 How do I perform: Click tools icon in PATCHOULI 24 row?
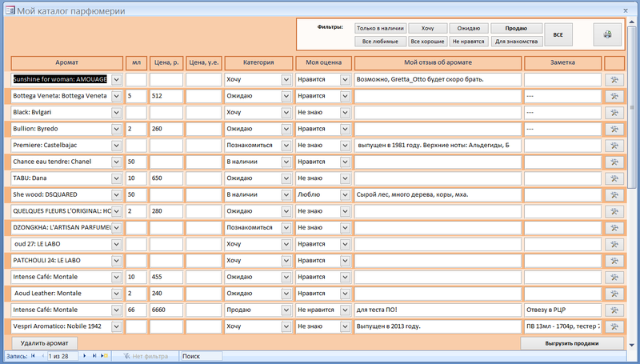tap(614, 261)
